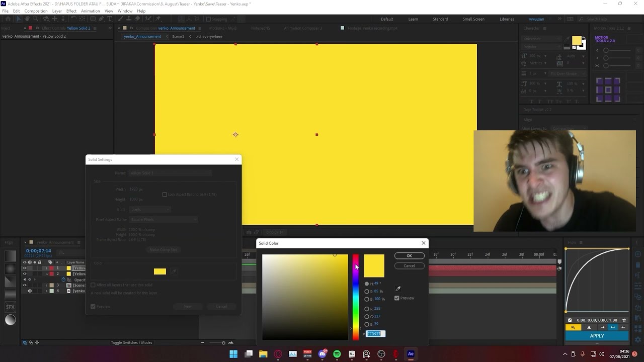Viewport: 644px width, 362px height.
Task: Click the first square gradient icon in left panel
Action: click(10, 256)
